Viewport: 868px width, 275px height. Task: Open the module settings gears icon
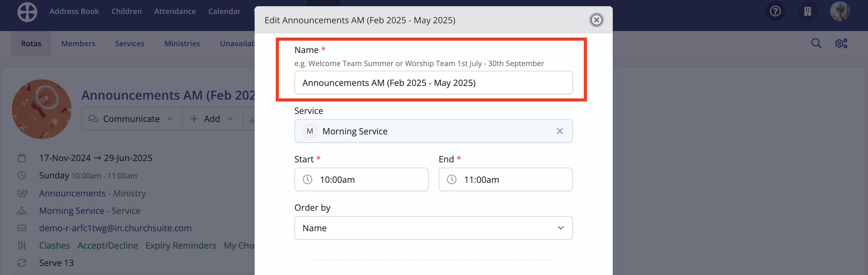841,43
